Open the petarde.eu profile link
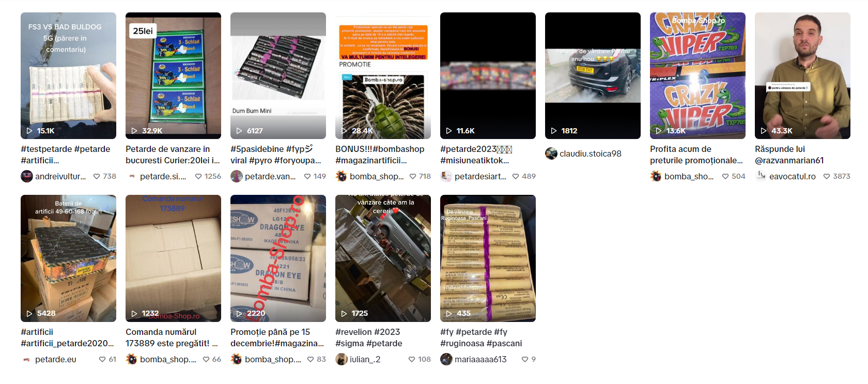This screenshot has width=868, height=384. coord(56,359)
